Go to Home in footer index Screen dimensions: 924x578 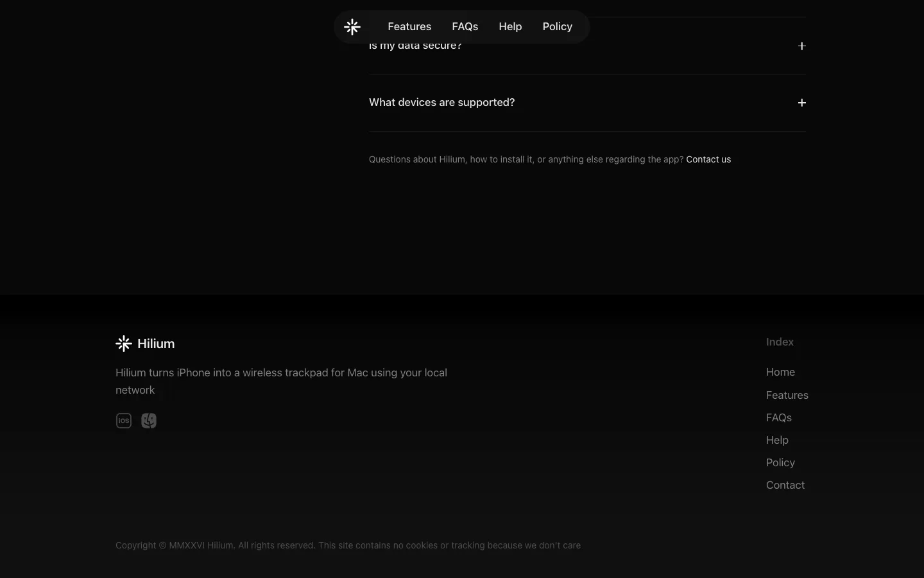point(780,372)
